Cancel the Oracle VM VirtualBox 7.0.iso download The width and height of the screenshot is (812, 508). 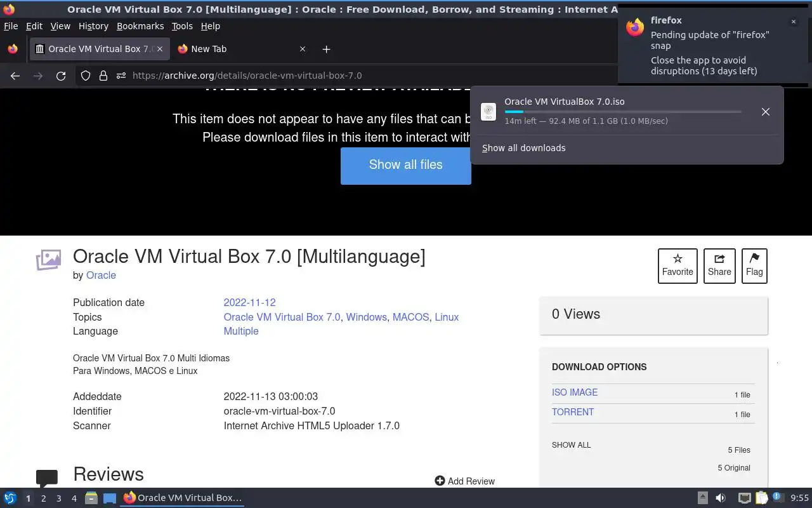point(766,112)
